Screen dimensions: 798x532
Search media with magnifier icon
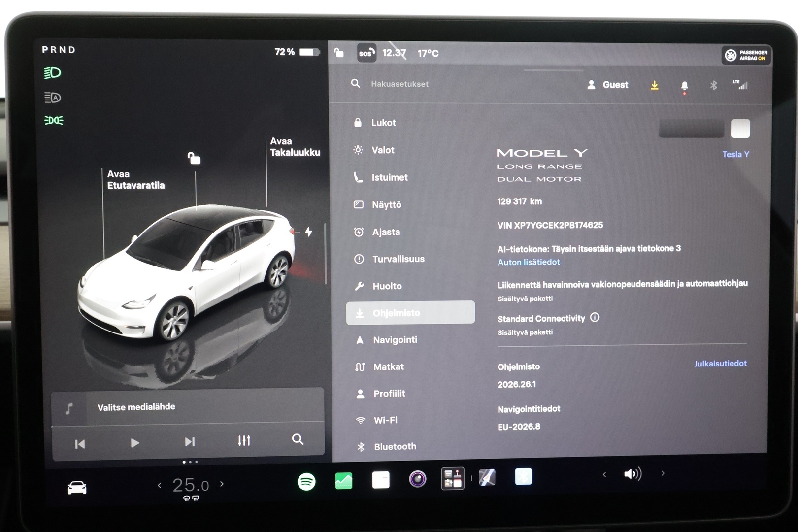[298, 439]
